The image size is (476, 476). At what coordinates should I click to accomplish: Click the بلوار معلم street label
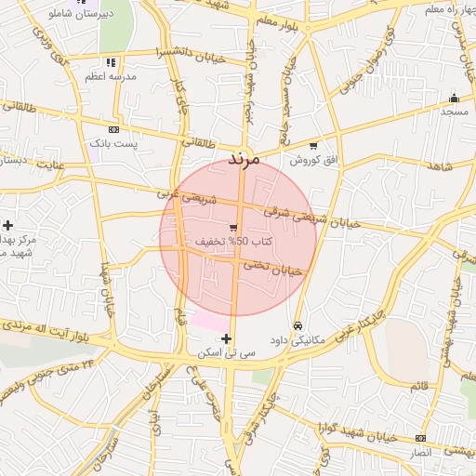click(277, 24)
